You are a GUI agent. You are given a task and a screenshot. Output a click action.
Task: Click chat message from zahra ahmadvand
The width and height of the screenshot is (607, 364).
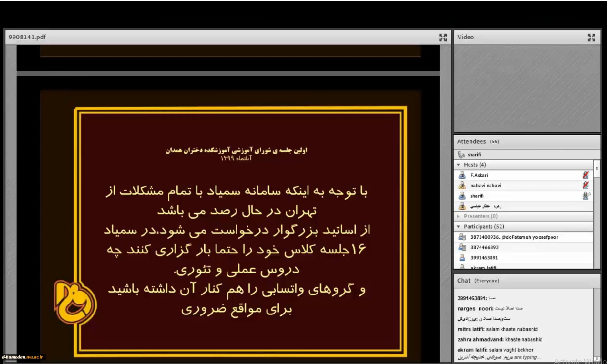click(500, 339)
